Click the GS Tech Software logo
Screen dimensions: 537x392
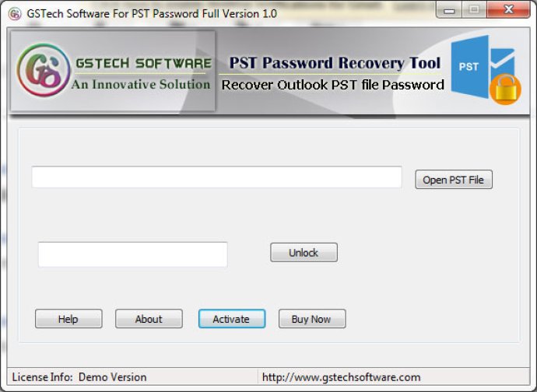[44, 70]
